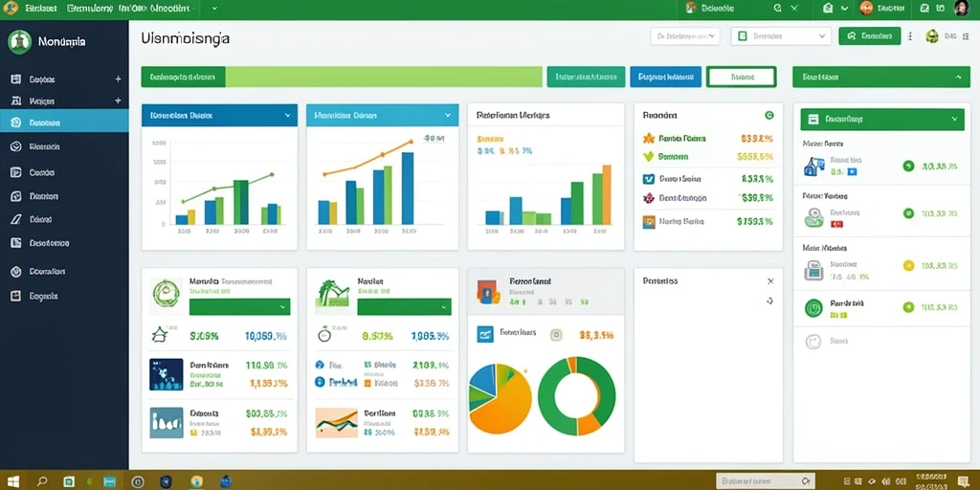Click the white green-outlined button

click(742, 77)
